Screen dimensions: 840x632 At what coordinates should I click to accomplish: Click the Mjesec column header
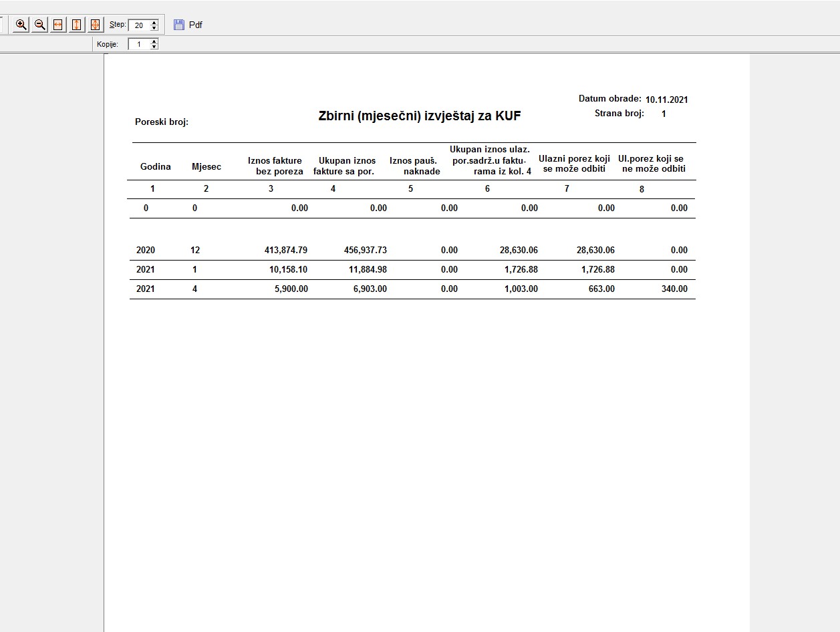206,166
